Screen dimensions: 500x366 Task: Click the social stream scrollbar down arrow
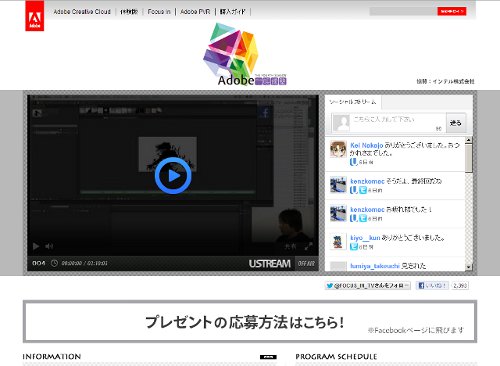coord(469,267)
